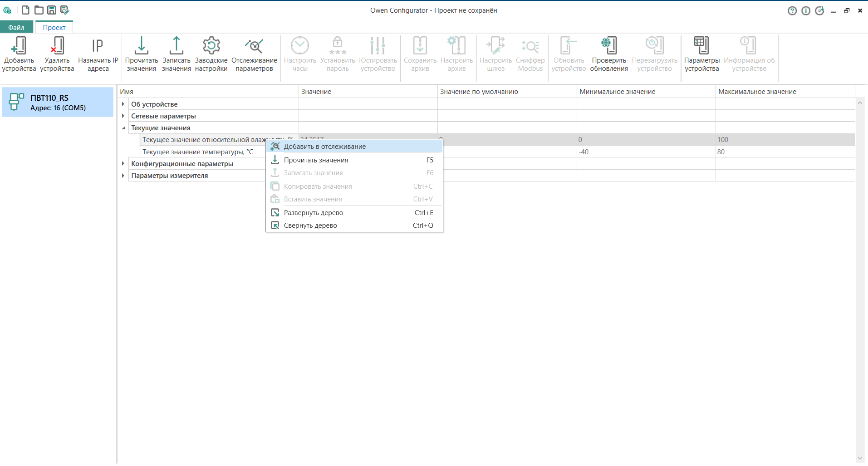Click the help question mark icon
This screenshot has width=868, height=466.
[792, 11]
